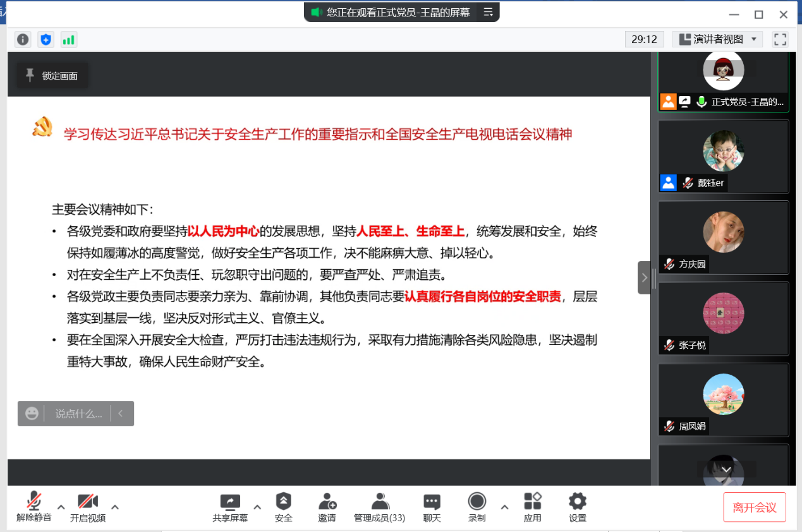Open the Apps (应用) panel
The height and width of the screenshot is (532, 802).
click(532, 507)
